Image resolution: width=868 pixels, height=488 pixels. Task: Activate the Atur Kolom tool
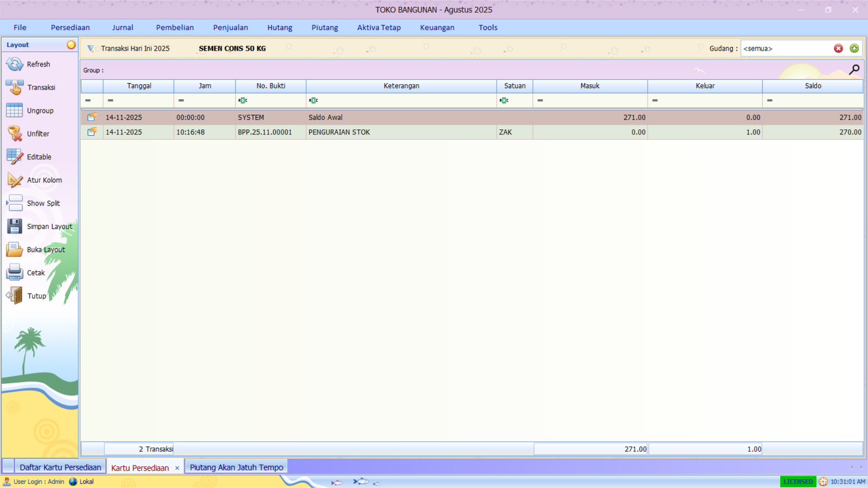click(x=14, y=179)
